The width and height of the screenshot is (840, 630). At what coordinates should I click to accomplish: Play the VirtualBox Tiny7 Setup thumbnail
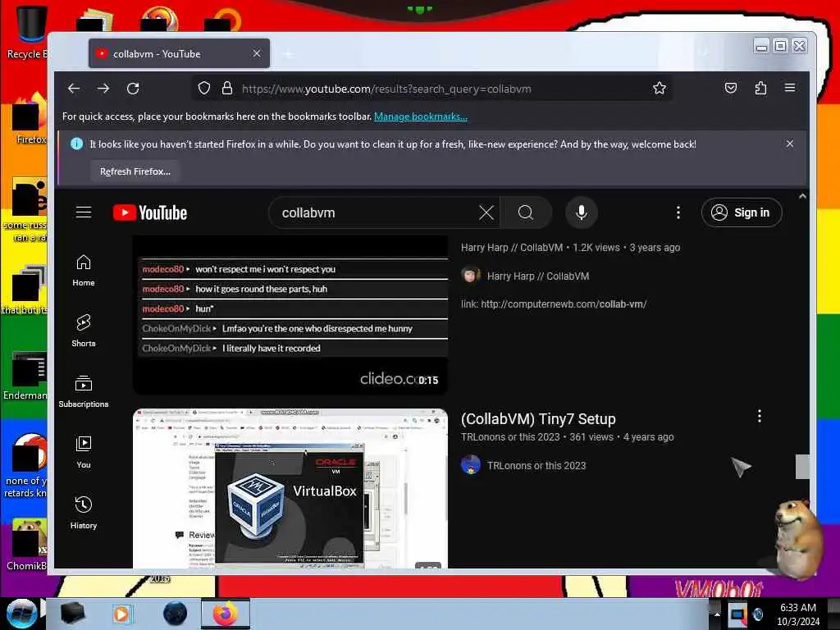[x=290, y=489]
